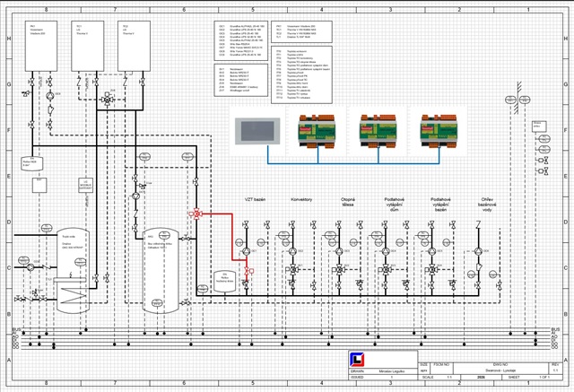Click the small square box left of gateway
The image size is (574, 392).
coord(39,185)
